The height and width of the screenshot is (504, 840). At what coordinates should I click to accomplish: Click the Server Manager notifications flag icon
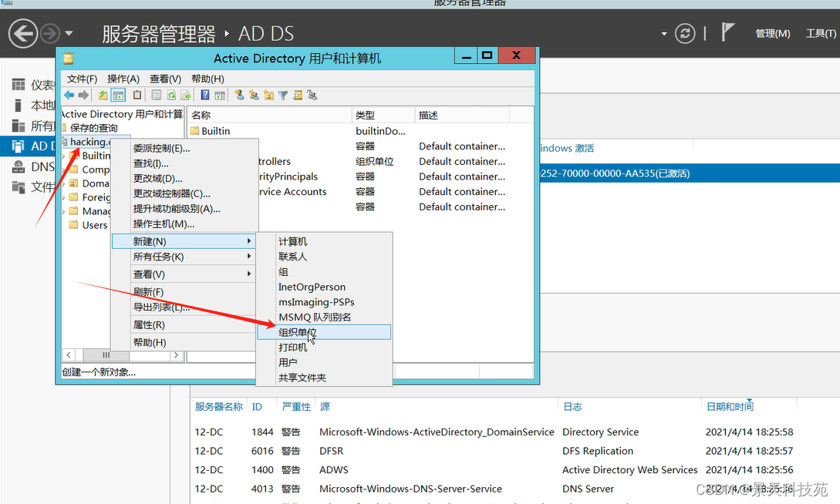pyautogui.click(x=727, y=32)
